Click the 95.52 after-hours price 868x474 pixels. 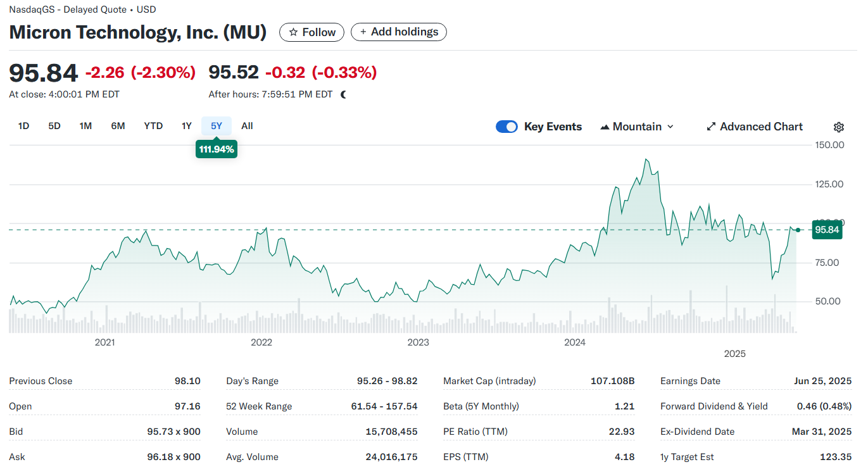[234, 73]
